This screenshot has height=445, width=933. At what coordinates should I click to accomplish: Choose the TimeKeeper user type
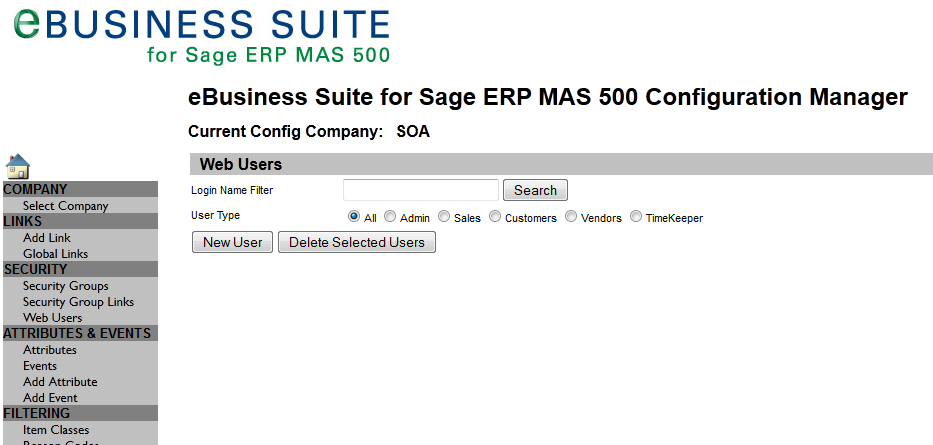[x=636, y=217]
